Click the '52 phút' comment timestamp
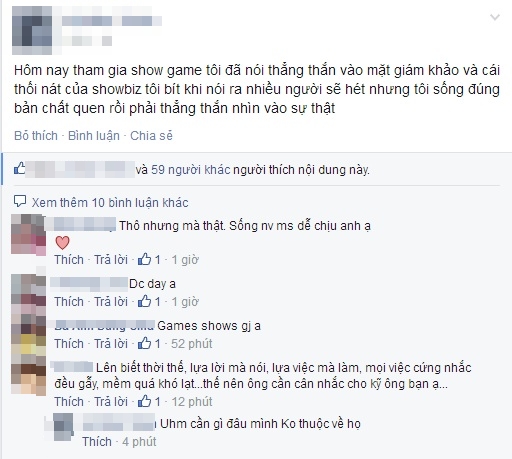The image size is (512, 459). point(192,344)
